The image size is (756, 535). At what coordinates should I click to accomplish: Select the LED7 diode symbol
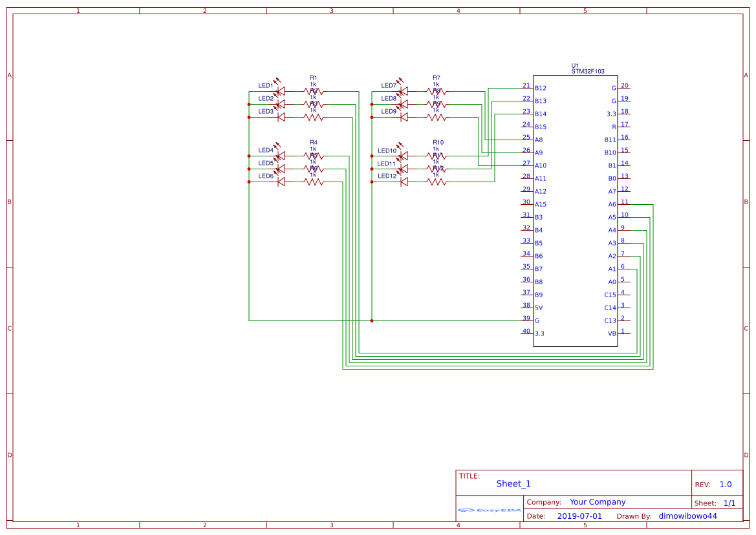pyautogui.click(x=404, y=91)
